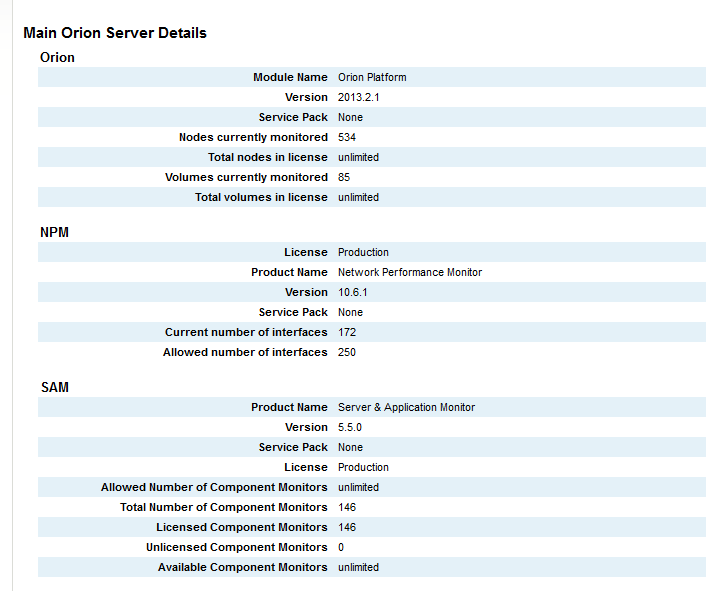Image resolution: width=706 pixels, height=591 pixels.
Task: Click the Licensed Component Monitors value 146
Action: tap(347, 528)
